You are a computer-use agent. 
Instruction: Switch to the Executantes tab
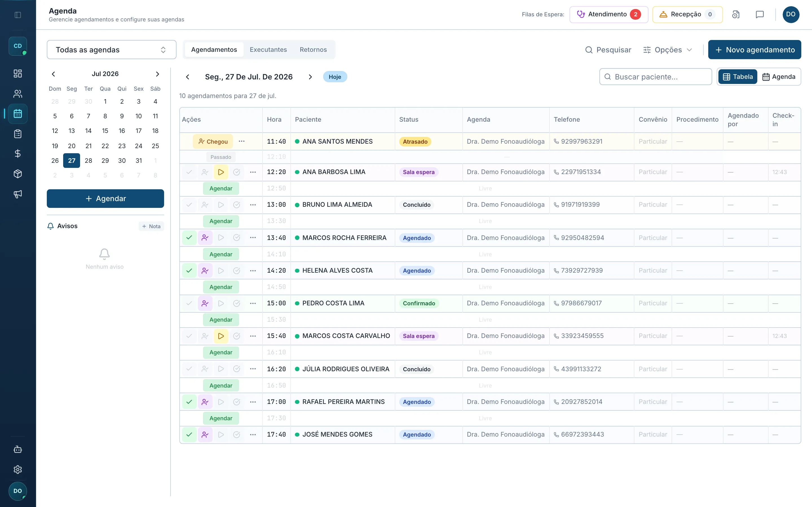[x=268, y=50]
